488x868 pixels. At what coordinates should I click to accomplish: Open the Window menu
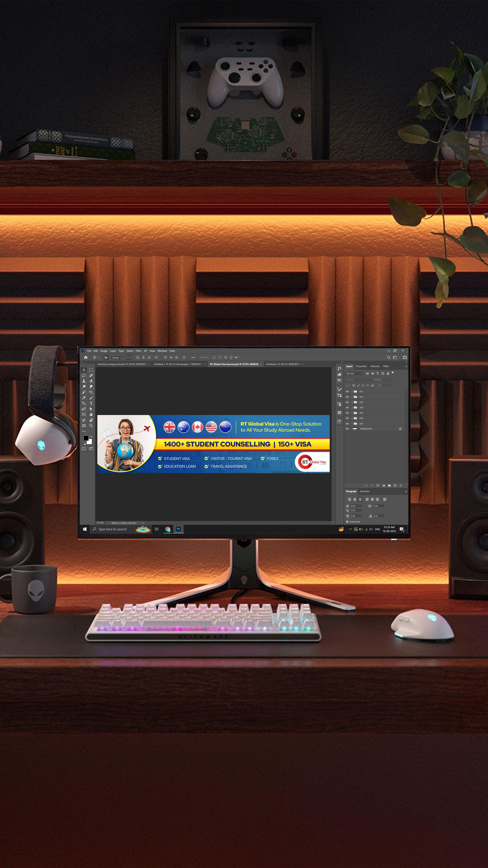pyautogui.click(x=162, y=351)
